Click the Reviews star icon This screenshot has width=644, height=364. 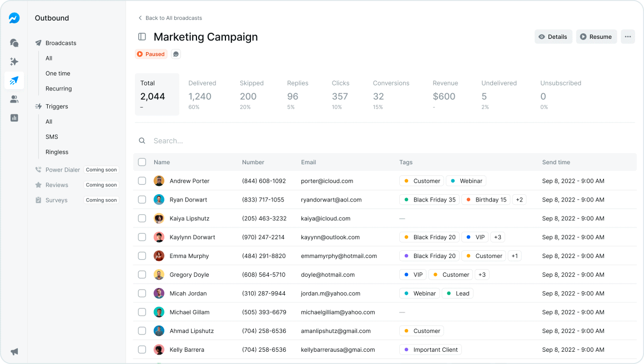[x=38, y=185]
